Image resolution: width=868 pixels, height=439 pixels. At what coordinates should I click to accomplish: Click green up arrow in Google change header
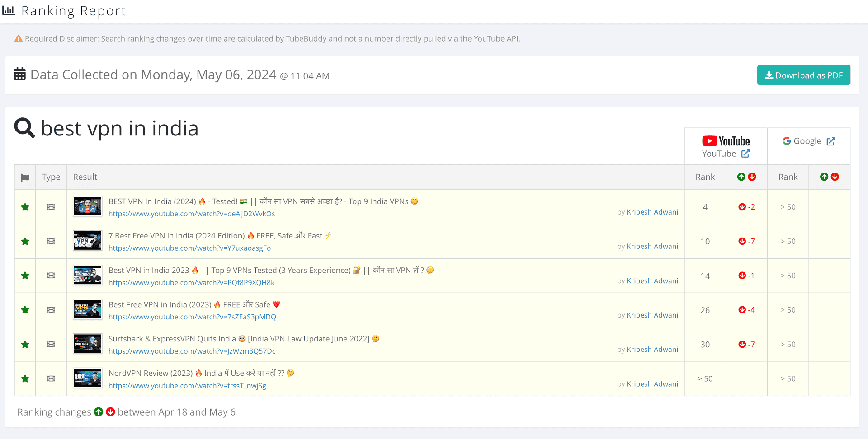click(x=824, y=177)
